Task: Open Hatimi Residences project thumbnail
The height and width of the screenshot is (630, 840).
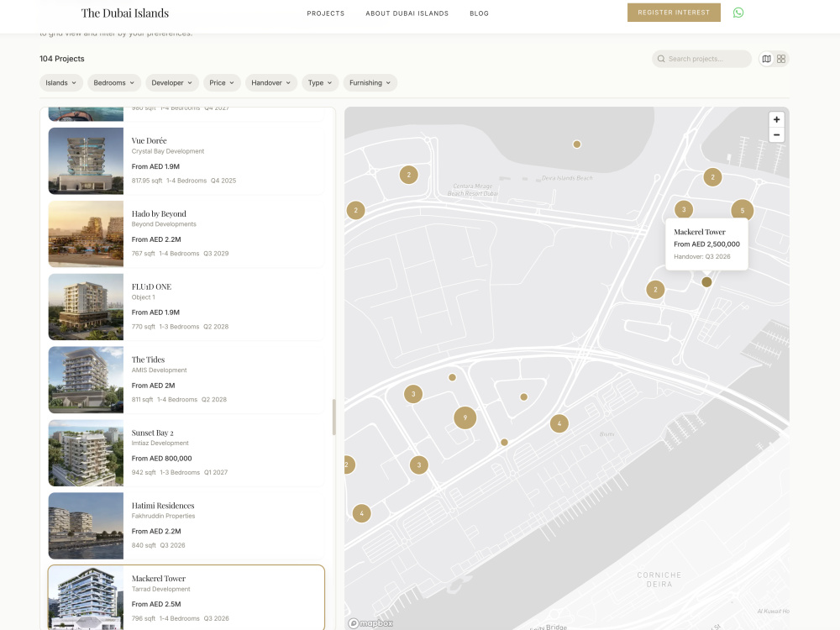Action: 86,526
